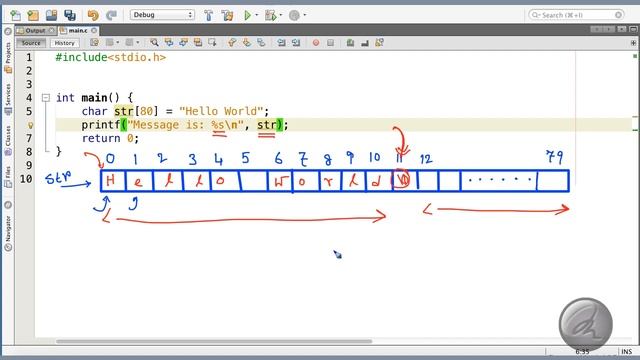Viewport: 640px width, 360px height.
Task: Click the Build Project hammer icon
Action: click(209, 16)
